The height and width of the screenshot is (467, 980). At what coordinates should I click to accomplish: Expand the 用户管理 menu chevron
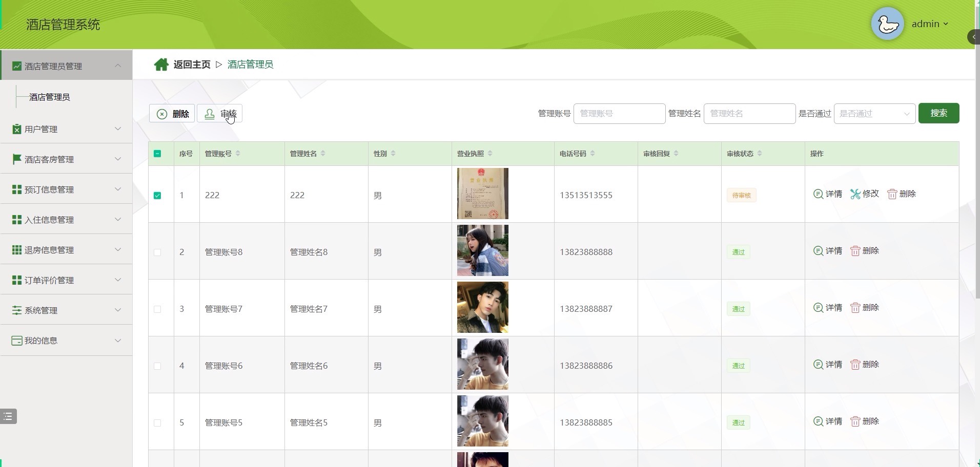click(118, 129)
